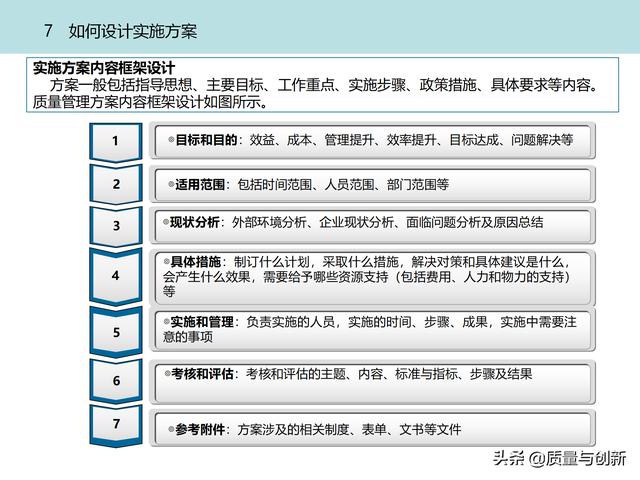Click the 目标和目的 bold label

[x=206, y=140]
